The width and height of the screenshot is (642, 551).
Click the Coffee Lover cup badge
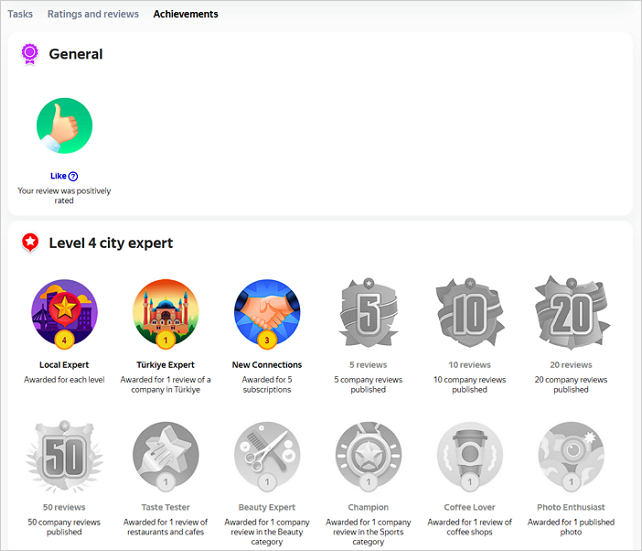(x=469, y=455)
